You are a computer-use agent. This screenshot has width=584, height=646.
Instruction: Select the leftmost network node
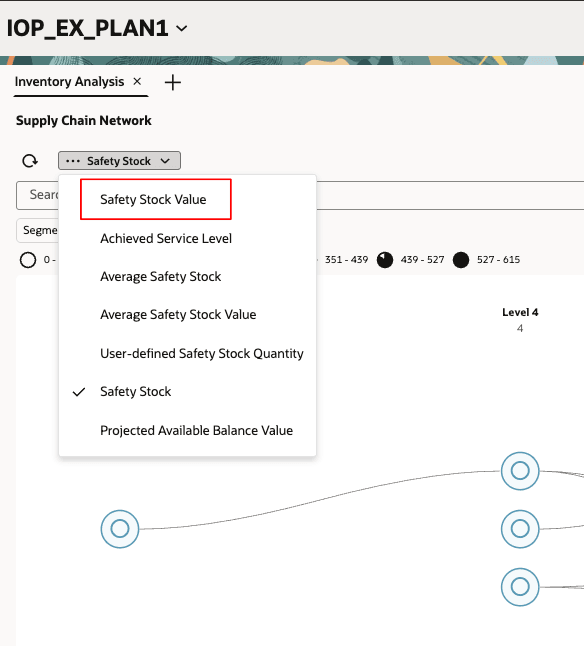(120, 529)
